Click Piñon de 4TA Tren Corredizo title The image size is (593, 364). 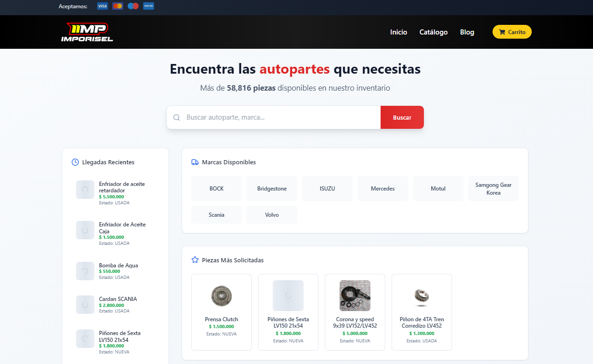pos(422,323)
